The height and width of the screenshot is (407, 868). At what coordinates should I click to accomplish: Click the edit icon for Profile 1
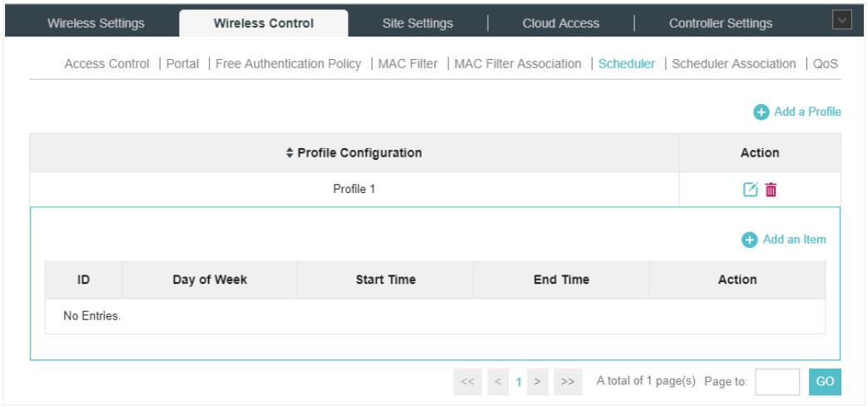pyautogui.click(x=750, y=190)
